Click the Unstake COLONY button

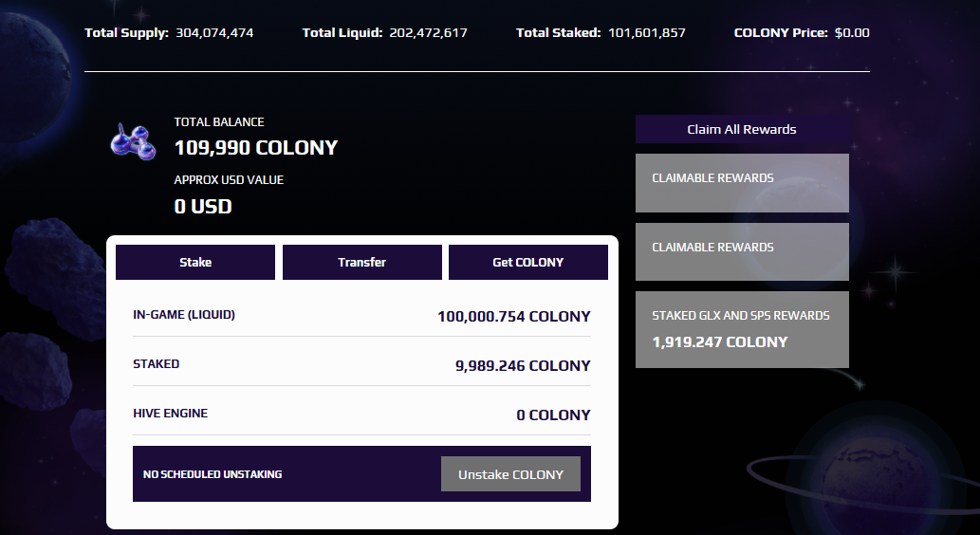pos(510,473)
